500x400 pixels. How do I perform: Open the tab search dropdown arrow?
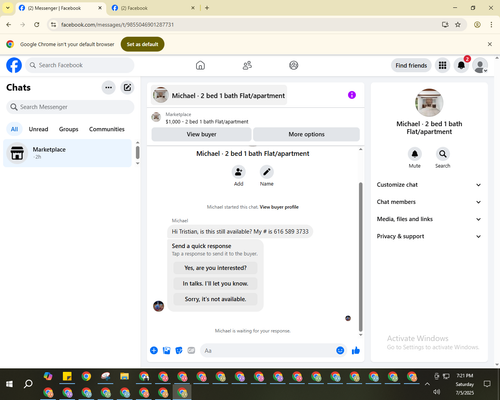point(8,8)
